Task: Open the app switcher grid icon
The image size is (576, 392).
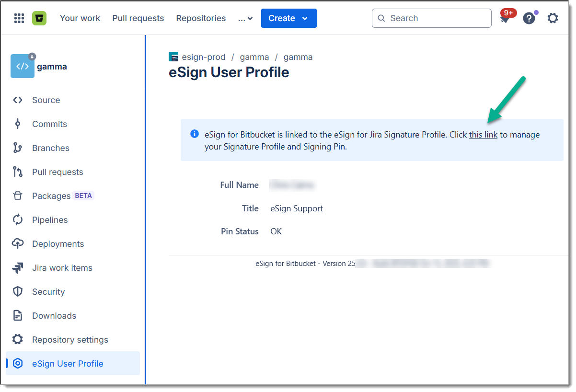Action: tap(19, 18)
